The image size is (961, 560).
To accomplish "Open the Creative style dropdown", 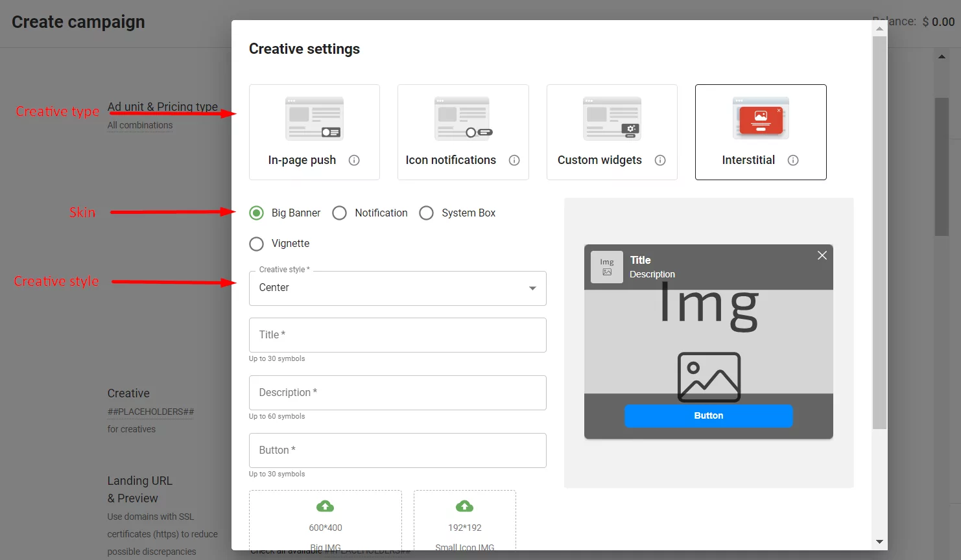I will tap(397, 288).
